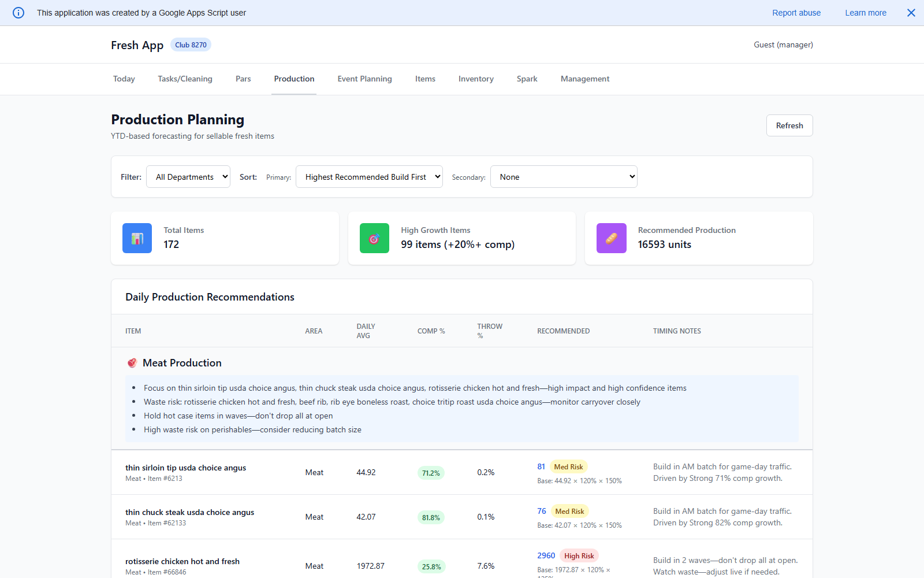Screen dimensions: 924x578
Task: Click the Total Items bar chart icon
Action: point(137,238)
